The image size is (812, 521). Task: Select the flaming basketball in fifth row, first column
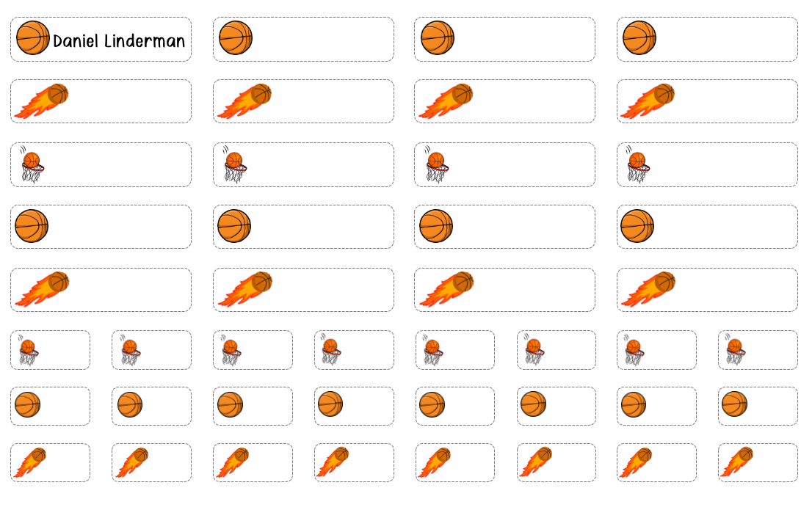43,289
